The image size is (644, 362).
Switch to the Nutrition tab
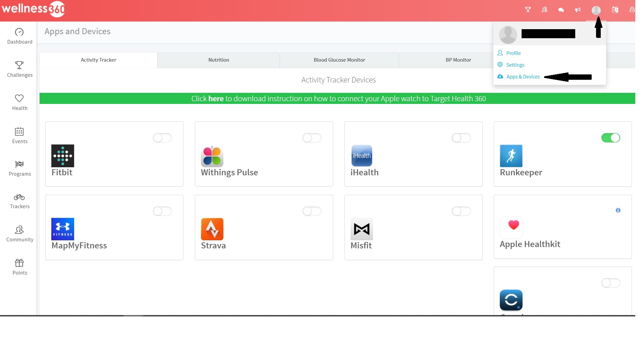coord(219,60)
